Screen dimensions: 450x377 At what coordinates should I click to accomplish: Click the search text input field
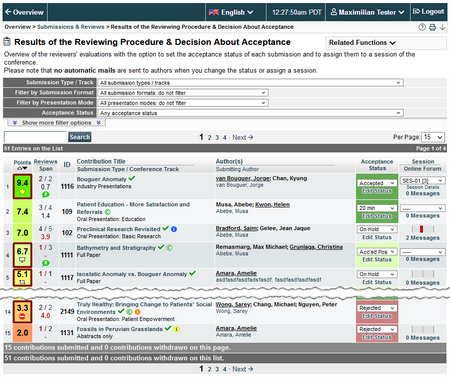(x=35, y=137)
